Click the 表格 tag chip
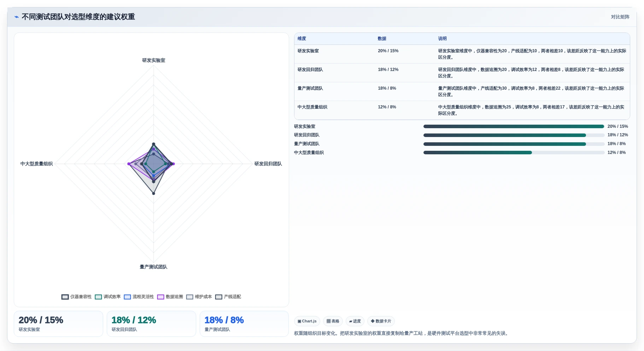The height and width of the screenshot is (351, 644). click(333, 321)
